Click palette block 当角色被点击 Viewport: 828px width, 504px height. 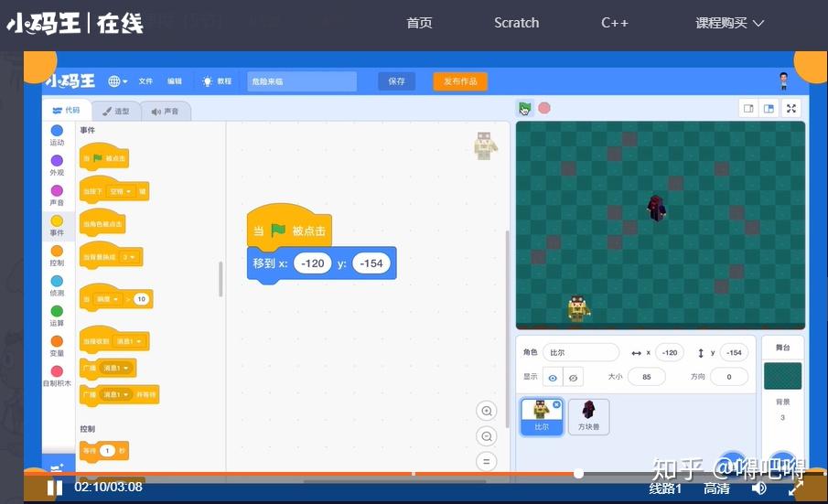[102, 222]
